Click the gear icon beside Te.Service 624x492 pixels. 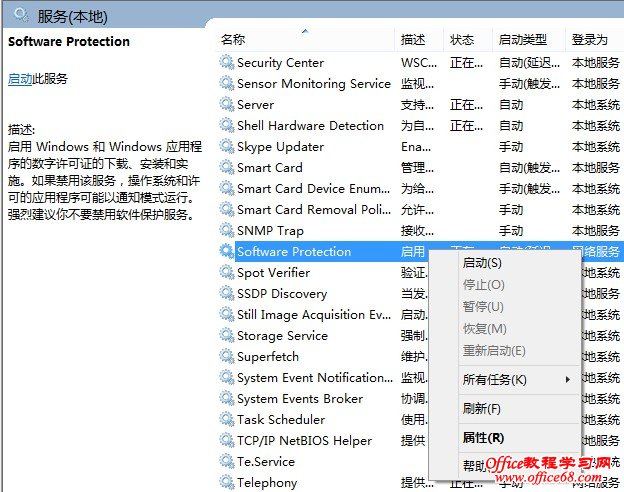click(x=226, y=462)
